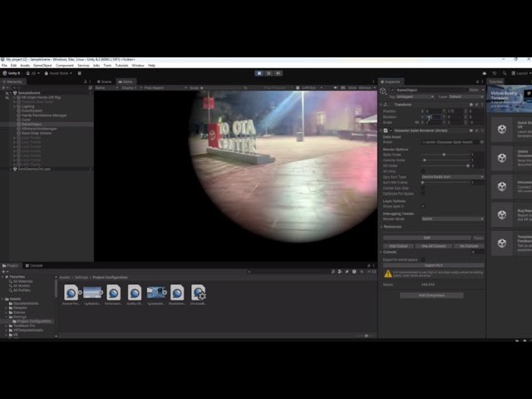Image resolution: width=532 pixels, height=399 pixels.
Task: Open Transform component help icon
Action: point(471,105)
